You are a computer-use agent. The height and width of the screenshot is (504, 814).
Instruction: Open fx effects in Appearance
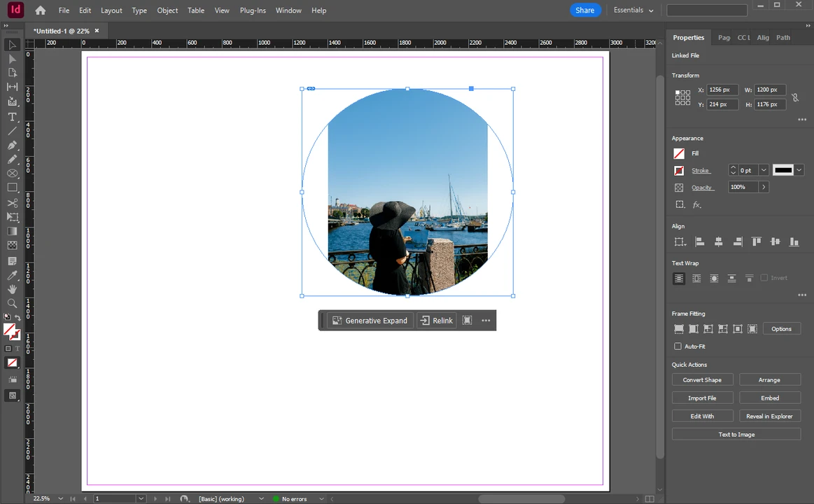(696, 205)
